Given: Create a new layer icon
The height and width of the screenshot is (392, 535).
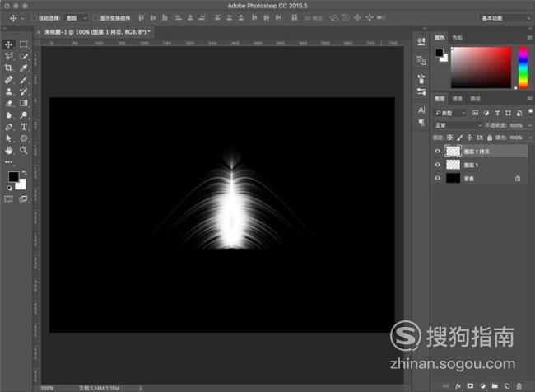Looking at the screenshot, I should tap(507, 386).
